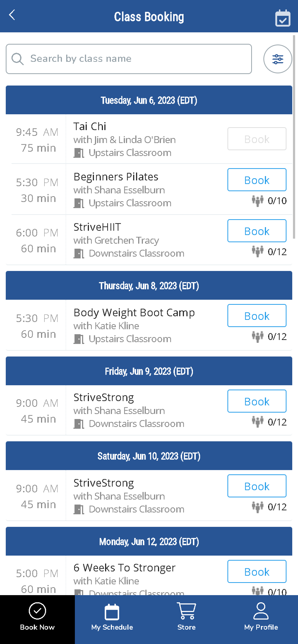Tap the search magnifier icon
298x644 pixels.
[x=18, y=59]
